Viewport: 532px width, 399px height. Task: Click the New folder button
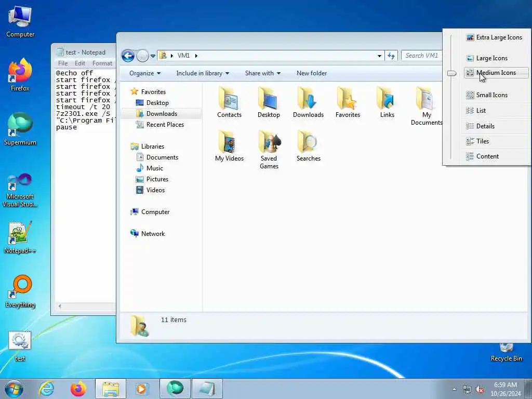tap(312, 73)
